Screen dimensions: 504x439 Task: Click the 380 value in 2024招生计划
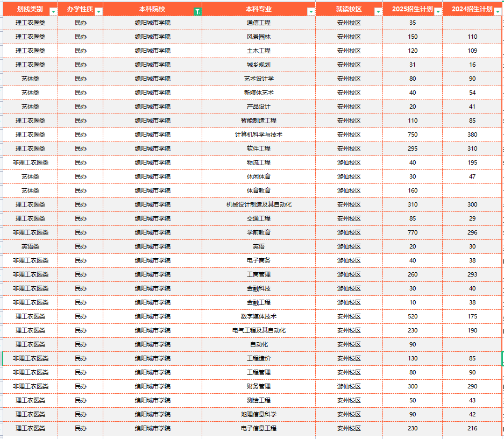tap(472, 134)
